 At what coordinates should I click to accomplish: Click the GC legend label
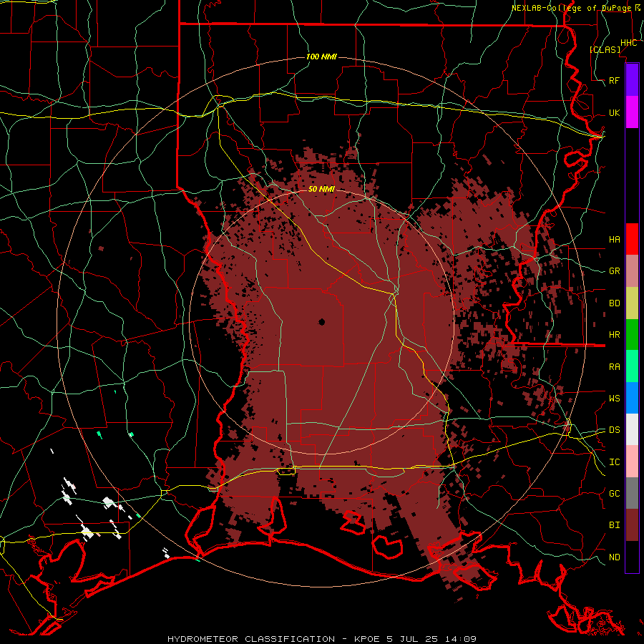point(615,494)
